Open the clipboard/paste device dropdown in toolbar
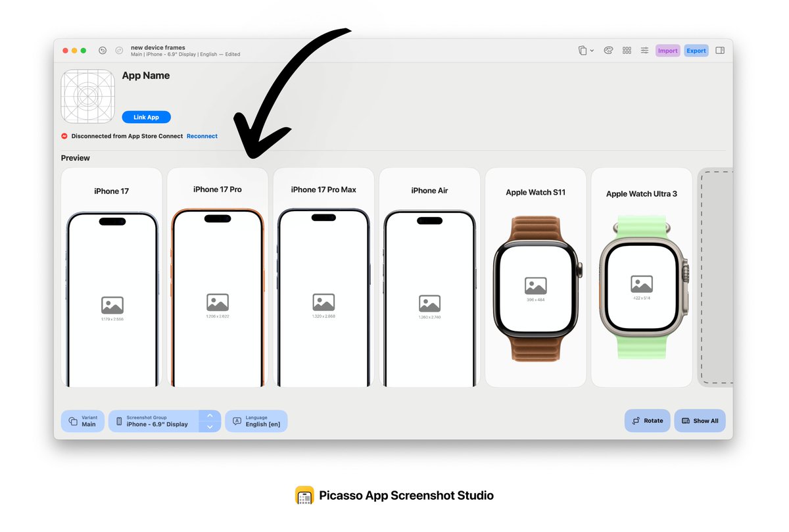Viewport: 789px width, 532px height. (x=586, y=51)
